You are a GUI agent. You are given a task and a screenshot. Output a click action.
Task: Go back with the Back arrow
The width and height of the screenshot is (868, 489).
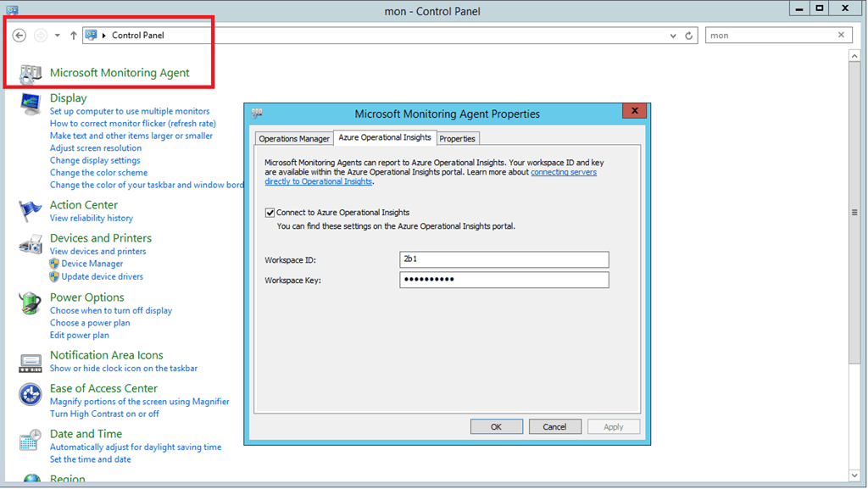coord(19,36)
